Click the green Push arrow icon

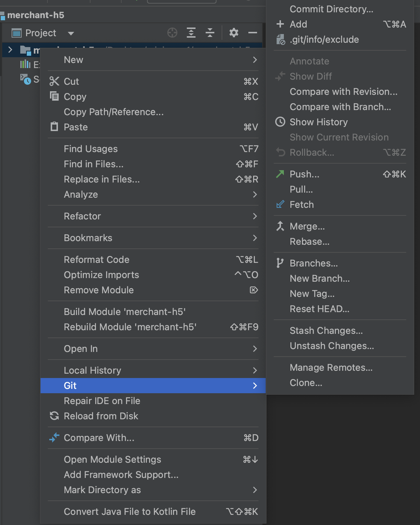pyautogui.click(x=280, y=174)
